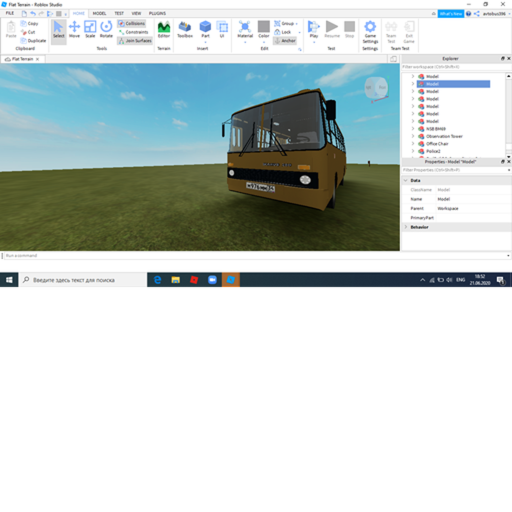The width and height of the screenshot is (512, 512).
Task: Activate the Scale tool
Action: [x=90, y=29]
